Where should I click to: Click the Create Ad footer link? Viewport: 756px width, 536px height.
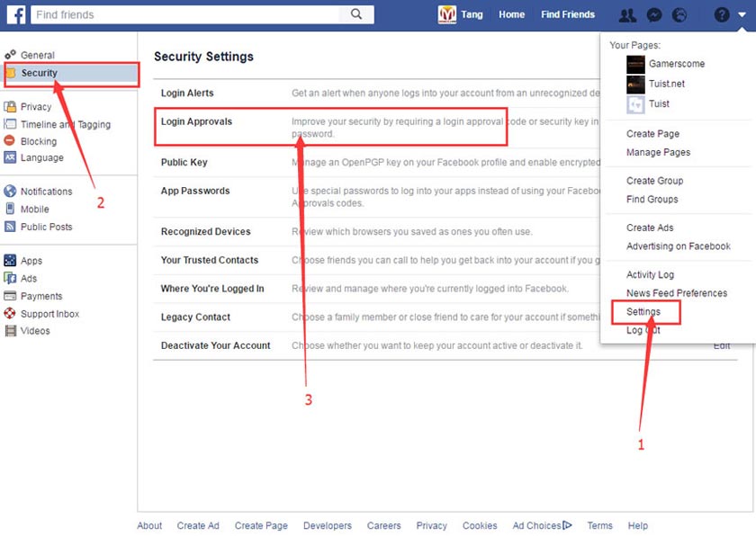click(x=198, y=525)
